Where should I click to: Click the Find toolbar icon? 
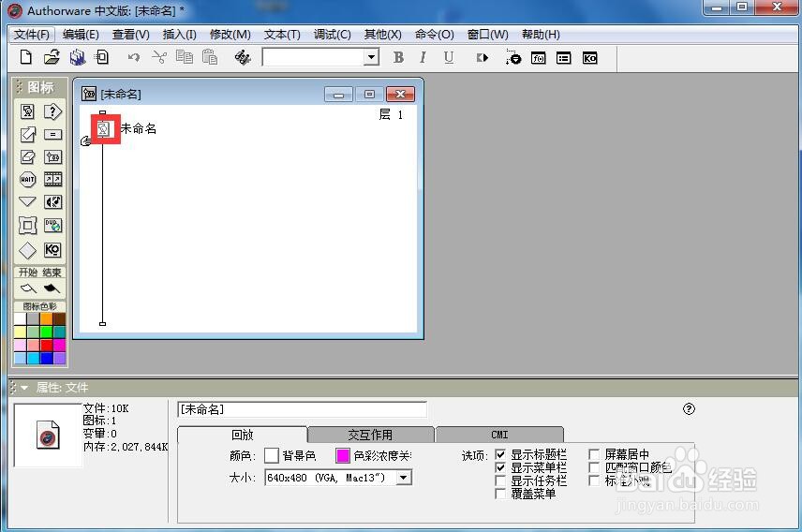pyautogui.click(x=243, y=57)
